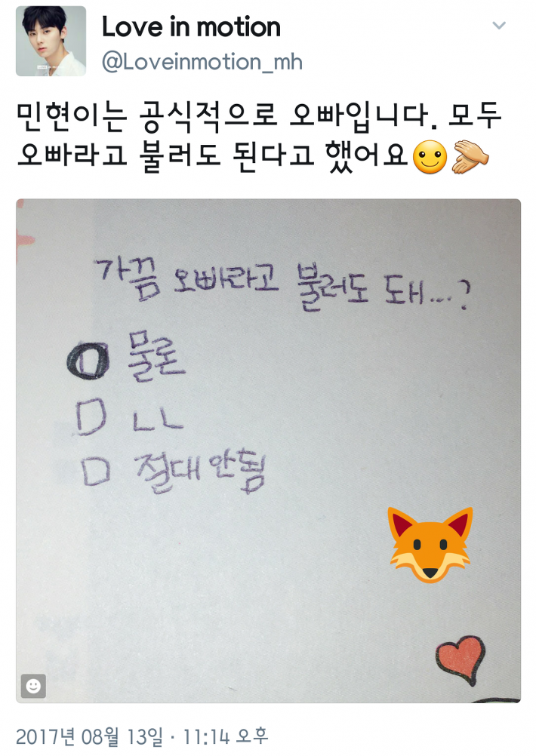The image size is (536, 756).
Task: Tap the fox emoji sticker on photo
Action: (430, 544)
